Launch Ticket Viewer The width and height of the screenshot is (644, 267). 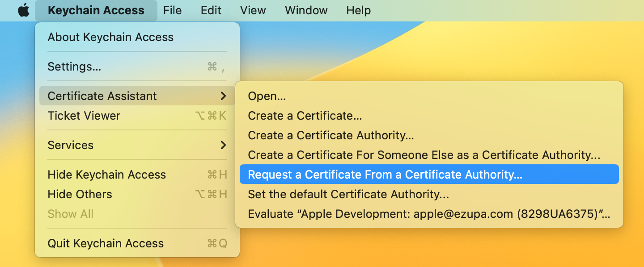[137, 116]
